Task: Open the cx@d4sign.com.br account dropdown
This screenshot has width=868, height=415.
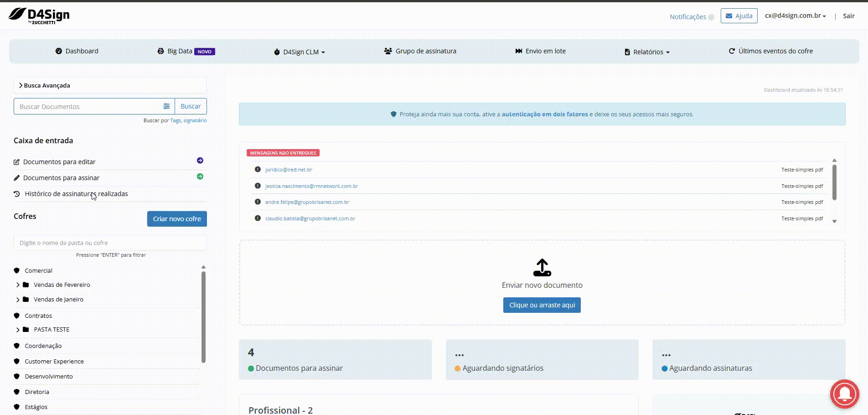Action: pyautogui.click(x=795, y=16)
